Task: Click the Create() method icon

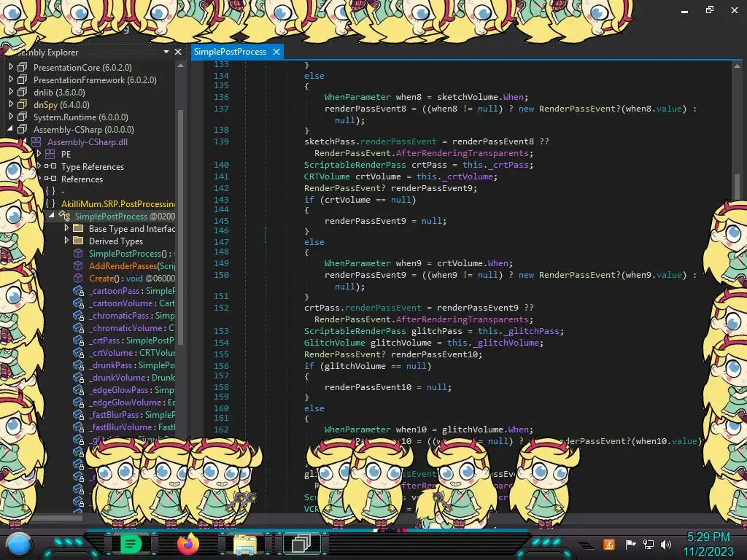Action: (78, 278)
